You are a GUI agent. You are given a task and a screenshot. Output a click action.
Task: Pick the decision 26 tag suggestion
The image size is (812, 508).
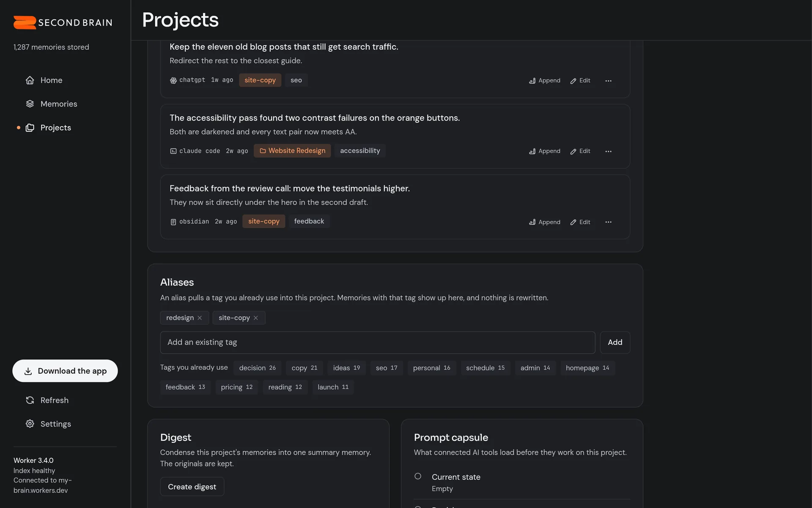click(257, 368)
